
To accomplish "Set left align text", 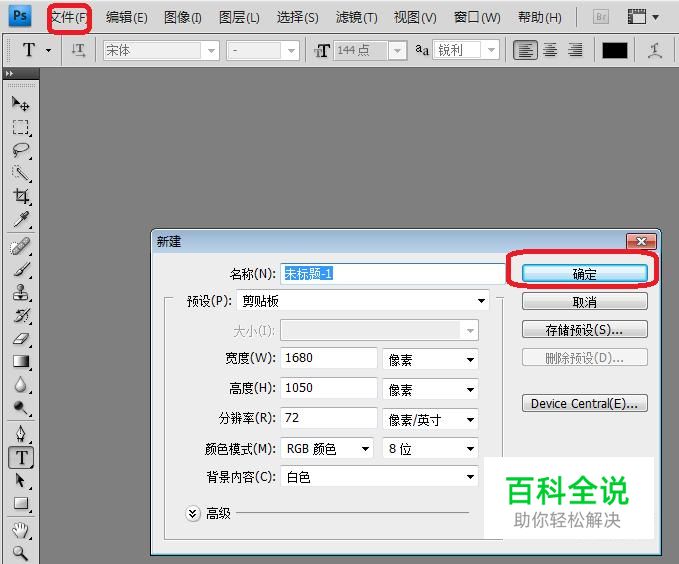I will pos(525,50).
